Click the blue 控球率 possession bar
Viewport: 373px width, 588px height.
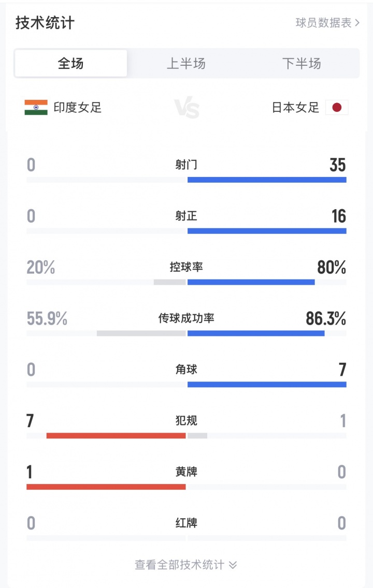251,282
